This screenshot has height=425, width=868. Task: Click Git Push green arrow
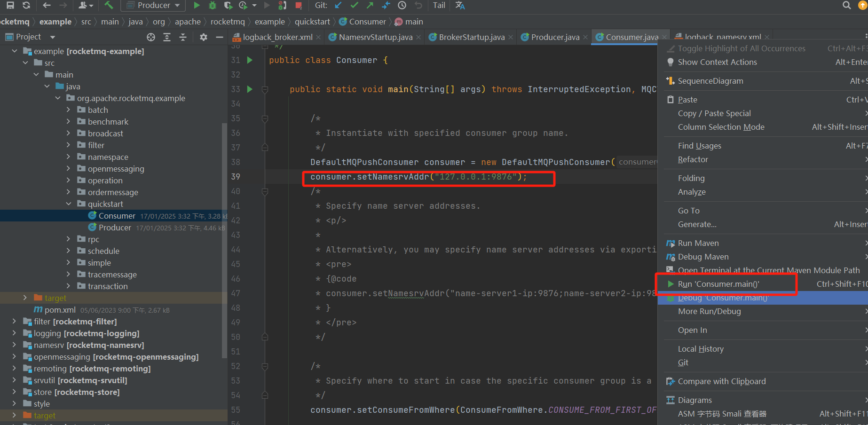(x=370, y=5)
